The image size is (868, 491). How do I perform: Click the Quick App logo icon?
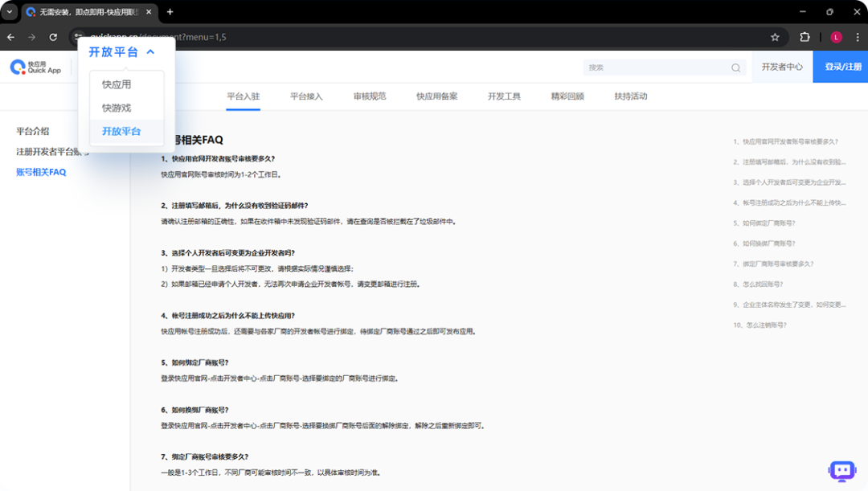point(18,68)
